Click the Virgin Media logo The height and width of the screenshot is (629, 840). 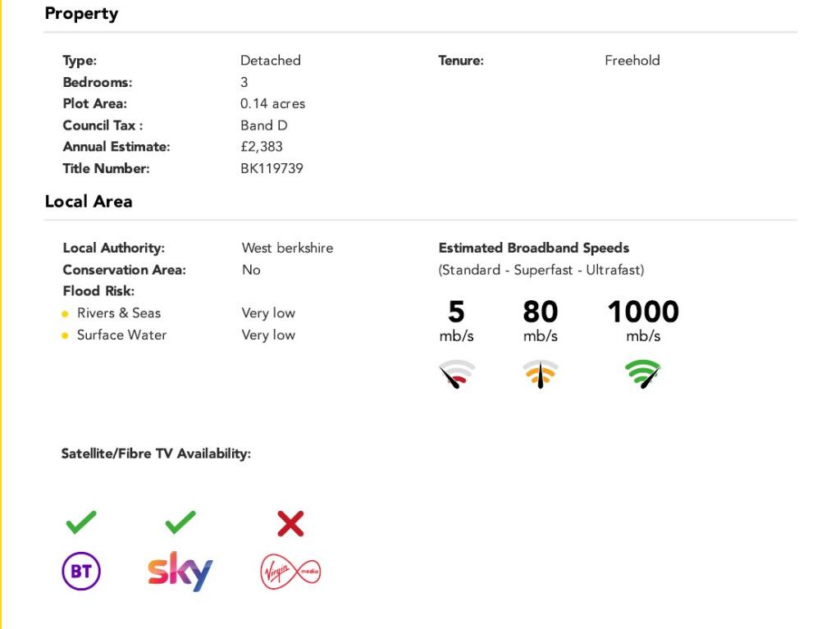coord(290,572)
